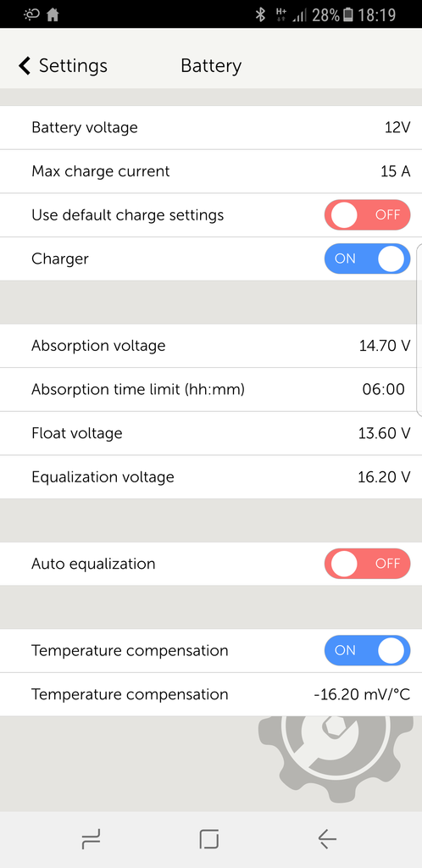Screen dimensions: 422x868
Task: Go back to Settings menu
Action: 63,65
